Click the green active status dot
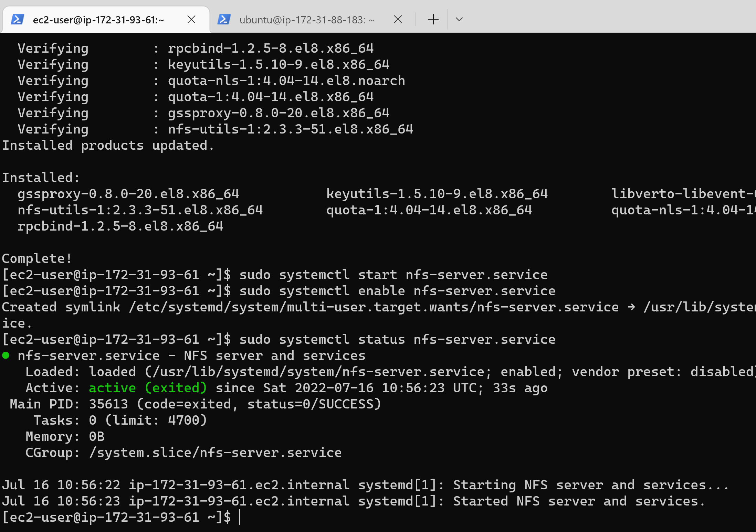The width and height of the screenshot is (756, 532). point(6,355)
